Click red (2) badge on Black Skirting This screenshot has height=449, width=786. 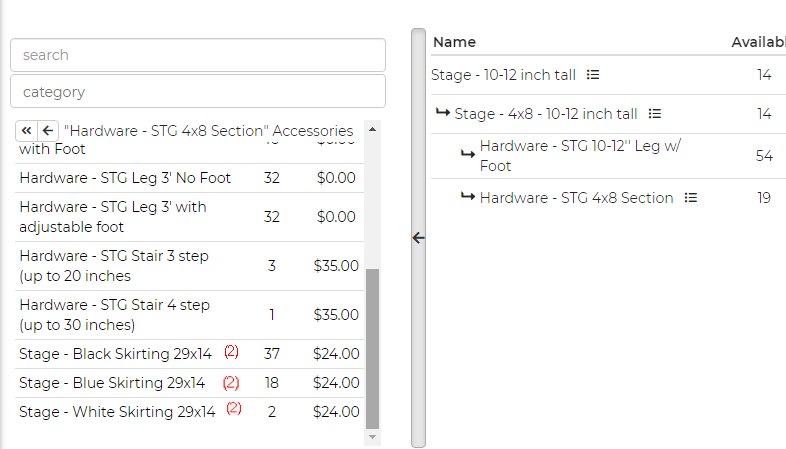(x=231, y=352)
